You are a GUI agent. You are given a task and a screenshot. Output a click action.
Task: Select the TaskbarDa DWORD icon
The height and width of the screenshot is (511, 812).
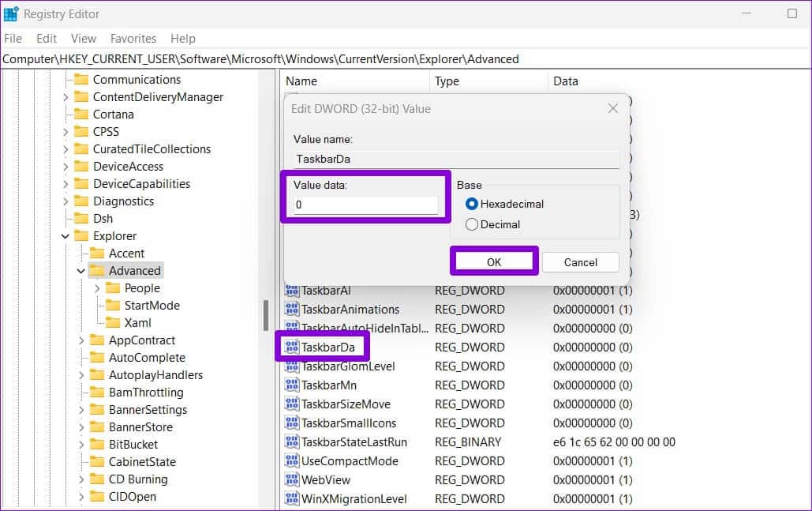[292, 347]
